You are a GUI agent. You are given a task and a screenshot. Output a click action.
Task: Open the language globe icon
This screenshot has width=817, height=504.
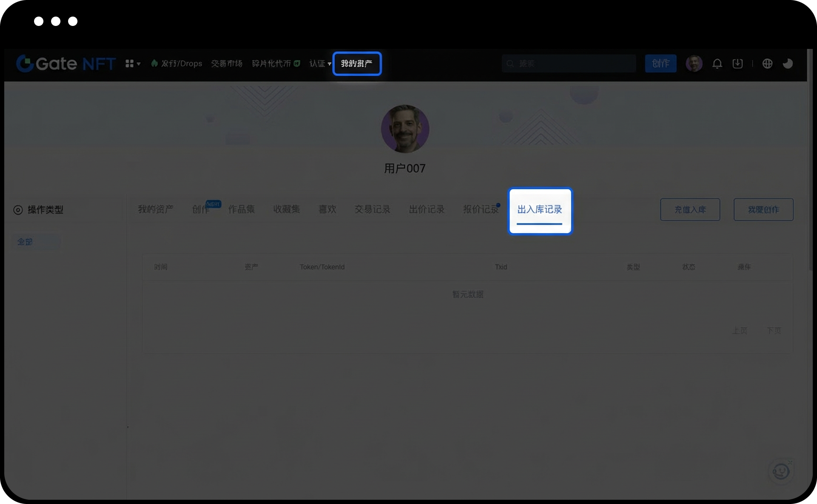point(767,64)
